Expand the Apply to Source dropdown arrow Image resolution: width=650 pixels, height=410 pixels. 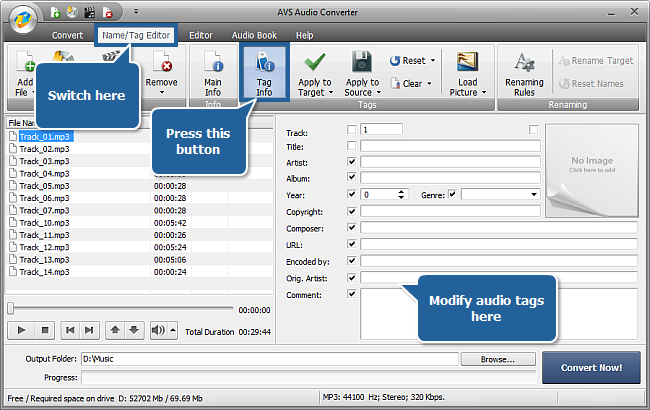[378, 92]
